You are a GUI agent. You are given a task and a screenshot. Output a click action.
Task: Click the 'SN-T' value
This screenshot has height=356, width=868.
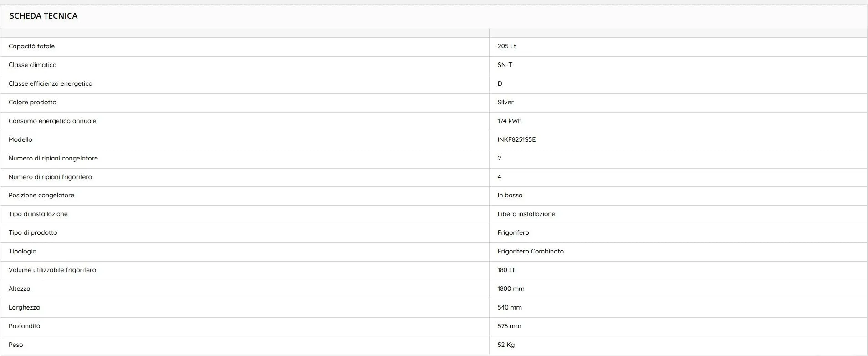505,65
